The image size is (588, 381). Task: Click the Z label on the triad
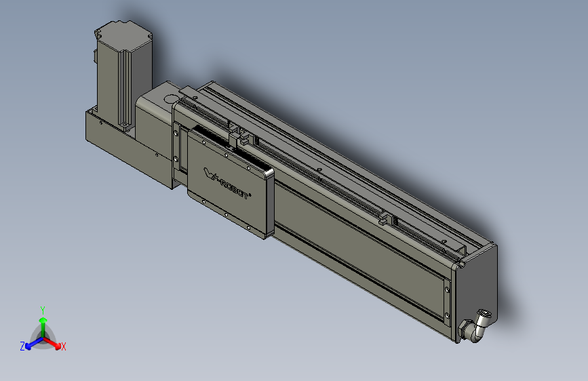22,346
